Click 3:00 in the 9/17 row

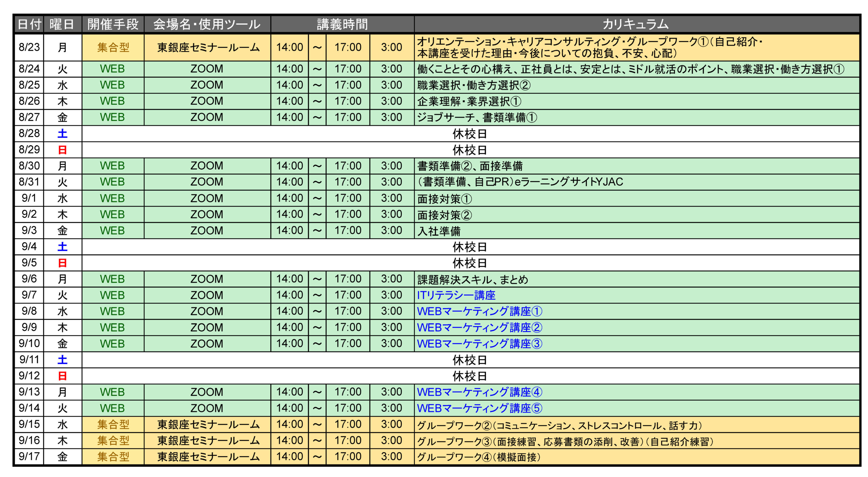point(391,457)
